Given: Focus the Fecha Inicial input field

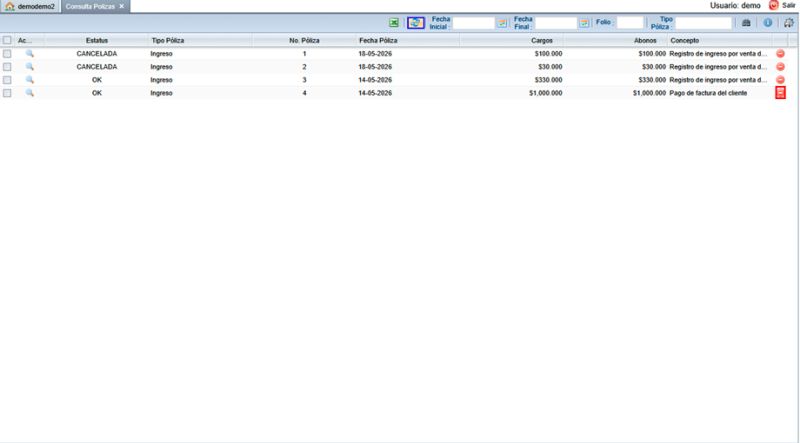Looking at the screenshot, I should tap(473, 23).
